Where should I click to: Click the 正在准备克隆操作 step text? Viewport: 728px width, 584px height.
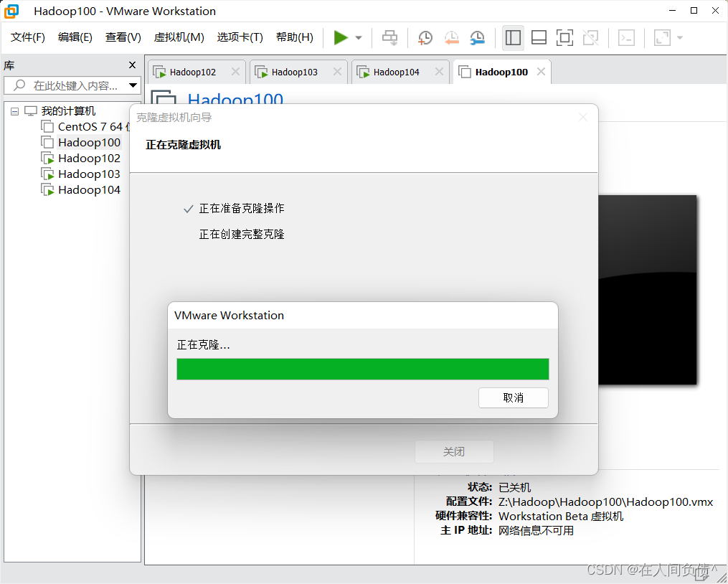[242, 208]
